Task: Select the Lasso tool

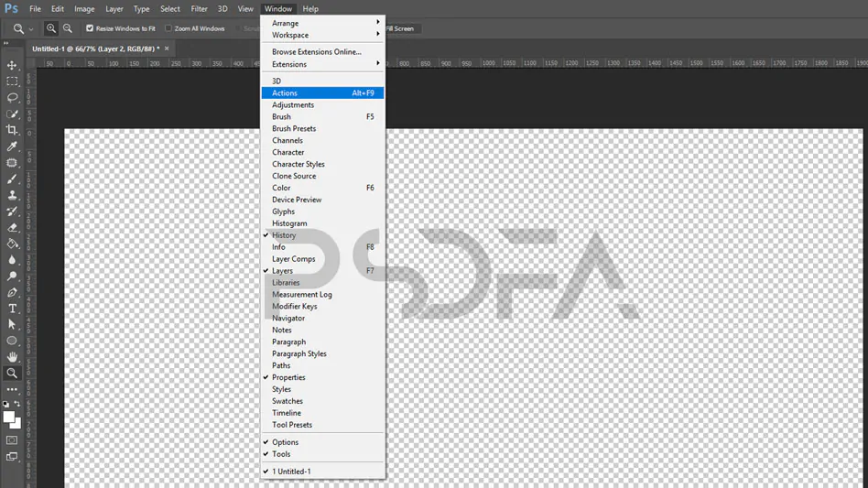Action: [12, 98]
